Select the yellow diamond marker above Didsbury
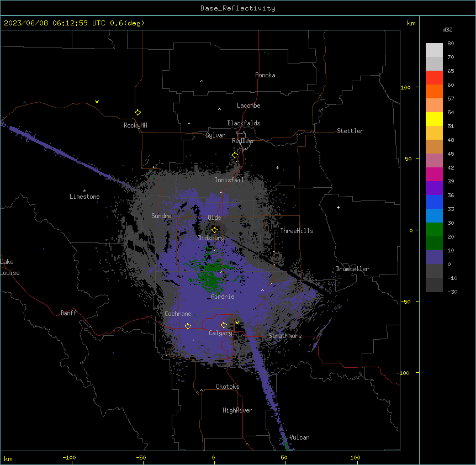Image resolution: width=476 pixels, height=465 pixels. [x=214, y=230]
